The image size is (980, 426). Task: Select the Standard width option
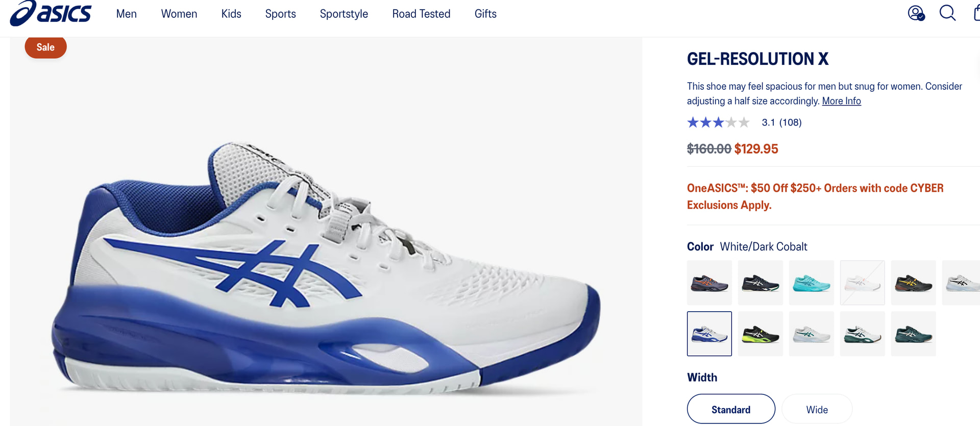pyautogui.click(x=731, y=409)
